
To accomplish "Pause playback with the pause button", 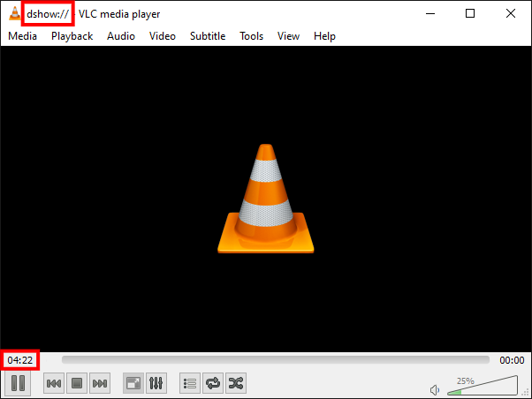I will click(18, 383).
